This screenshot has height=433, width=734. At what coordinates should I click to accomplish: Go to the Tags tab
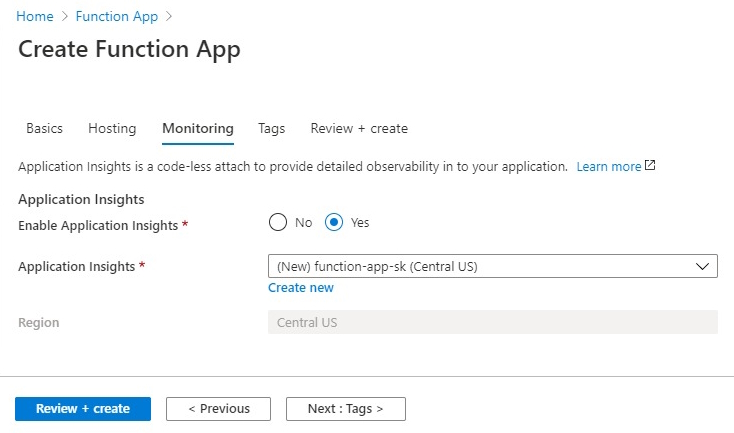click(x=272, y=128)
